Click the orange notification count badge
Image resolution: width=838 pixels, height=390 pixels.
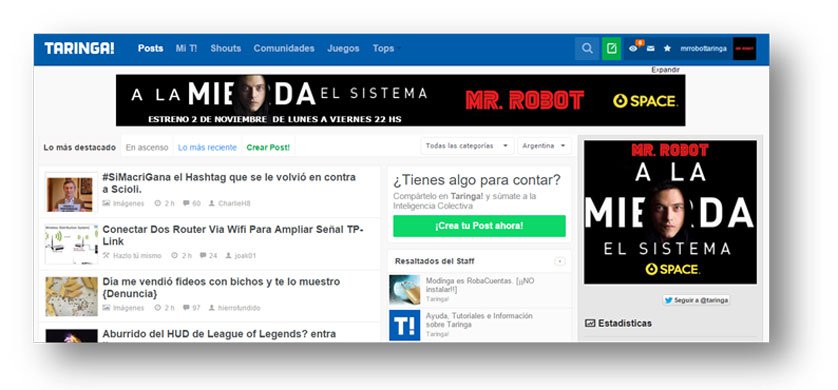click(640, 43)
